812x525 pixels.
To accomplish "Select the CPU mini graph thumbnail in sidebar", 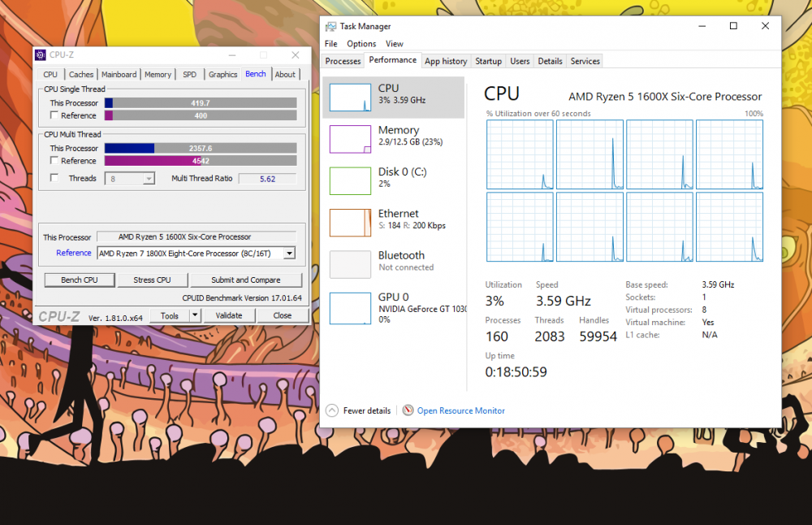I will pyautogui.click(x=351, y=98).
